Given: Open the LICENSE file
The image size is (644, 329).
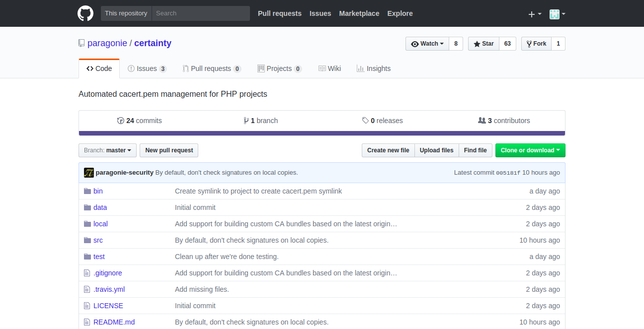Looking at the screenshot, I should (108, 306).
